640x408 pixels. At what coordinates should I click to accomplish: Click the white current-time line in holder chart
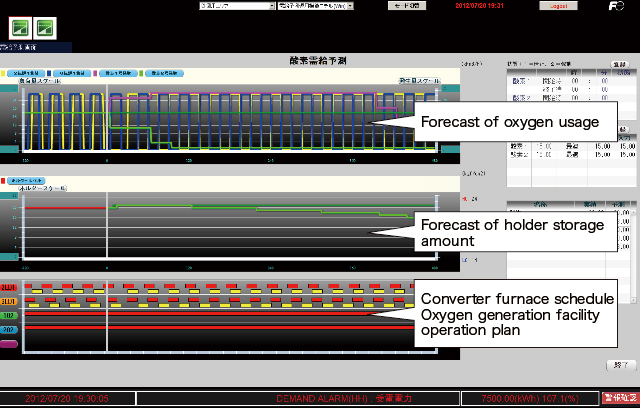tap(107, 226)
